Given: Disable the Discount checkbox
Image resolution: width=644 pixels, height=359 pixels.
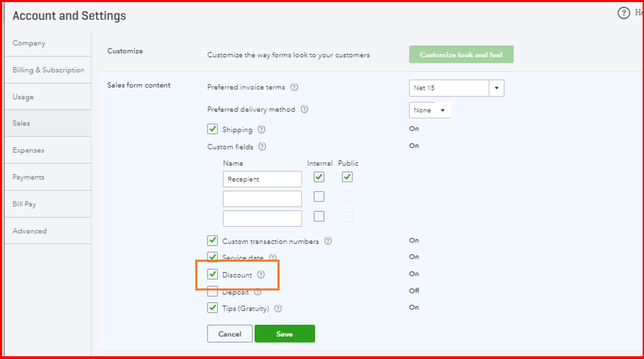Looking at the screenshot, I should point(212,274).
